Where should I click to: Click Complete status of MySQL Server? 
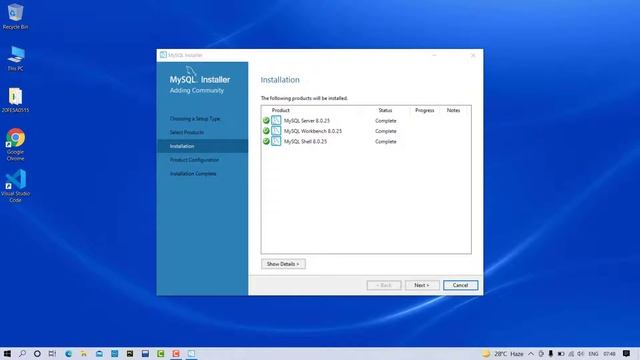(386, 121)
